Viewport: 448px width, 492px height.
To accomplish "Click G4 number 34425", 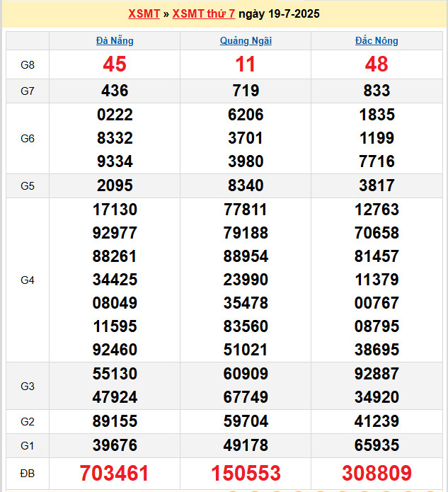I will [x=115, y=280].
